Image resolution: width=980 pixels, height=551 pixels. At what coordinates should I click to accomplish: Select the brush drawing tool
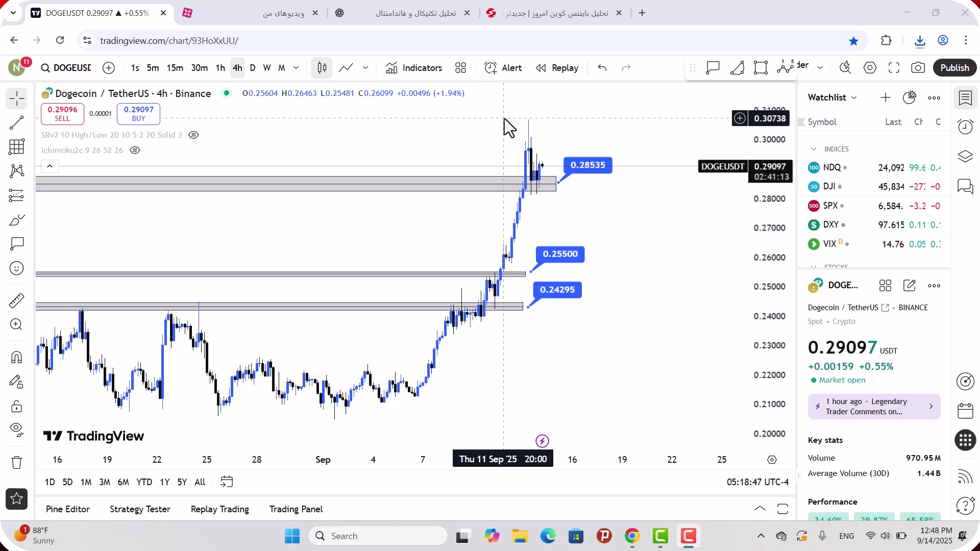(17, 220)
